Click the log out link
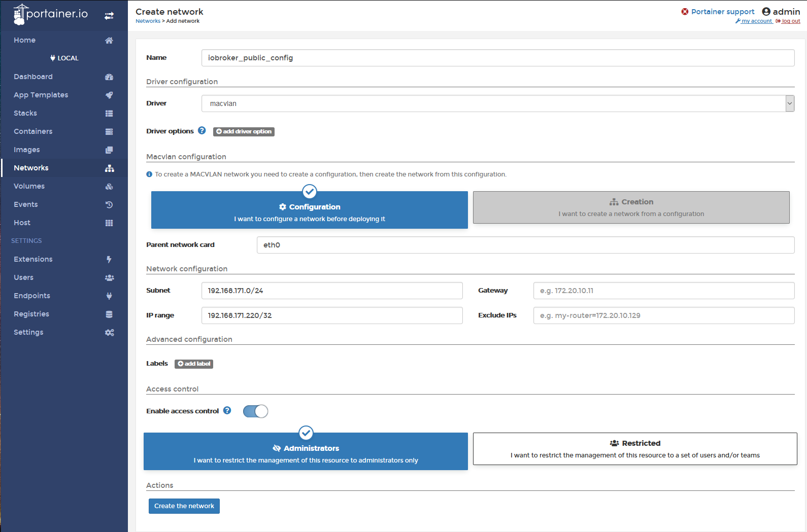This screenshot has width=807, height=532. (790, 21)
